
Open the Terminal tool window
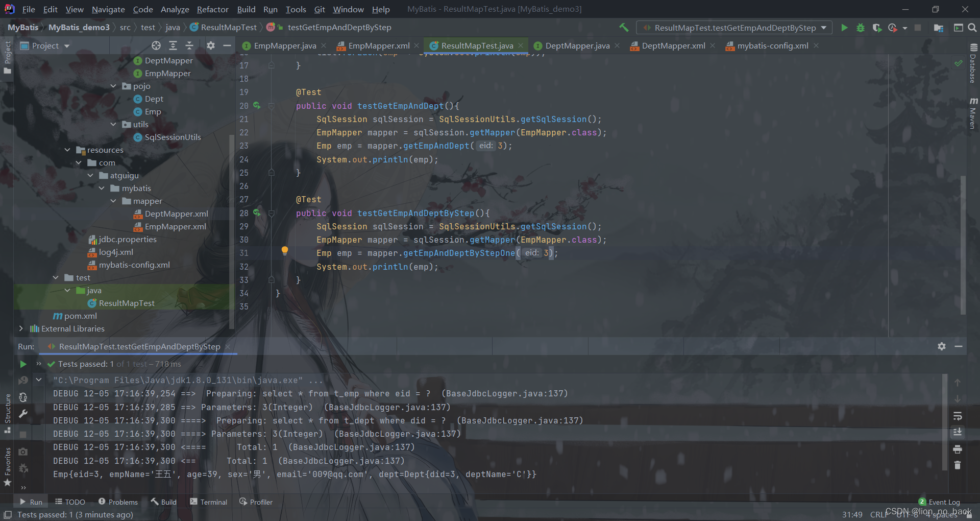[x=208, y=502]
